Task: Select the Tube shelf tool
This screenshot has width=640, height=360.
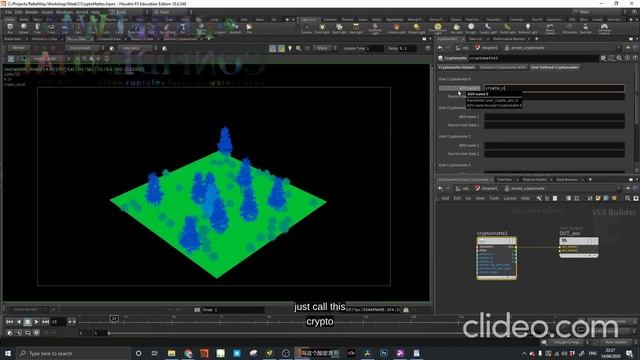Action: point(37,28)
